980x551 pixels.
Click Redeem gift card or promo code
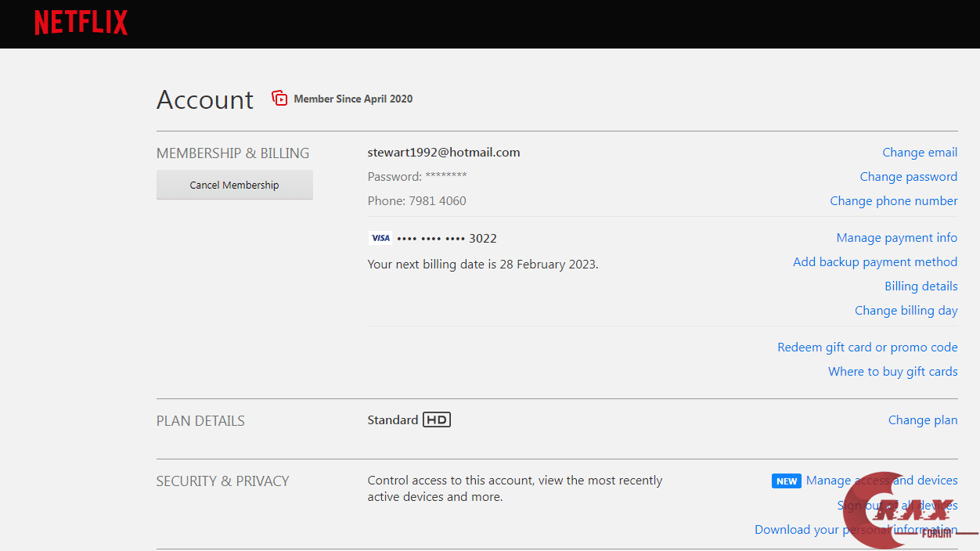click(x=867, y=348)
